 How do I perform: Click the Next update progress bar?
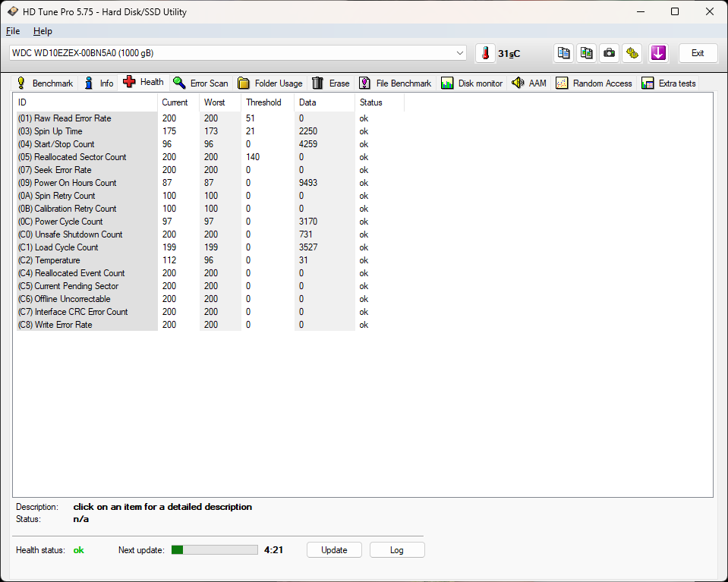[215, 550]
